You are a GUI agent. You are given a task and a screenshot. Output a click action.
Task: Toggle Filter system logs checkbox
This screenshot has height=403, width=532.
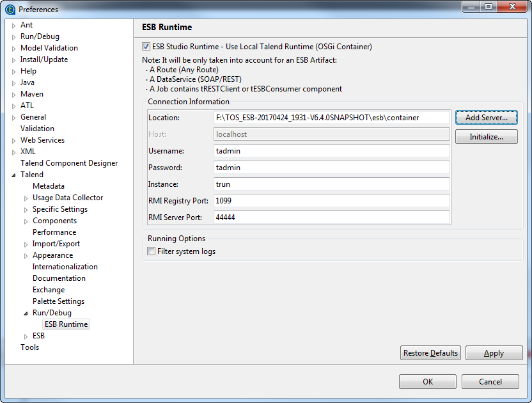[152, 251]
